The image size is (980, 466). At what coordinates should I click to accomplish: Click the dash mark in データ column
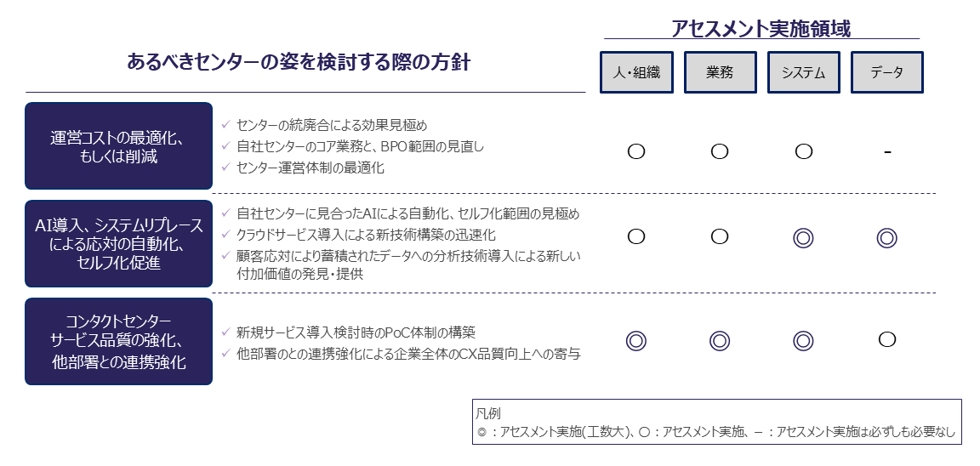point(886,153)
